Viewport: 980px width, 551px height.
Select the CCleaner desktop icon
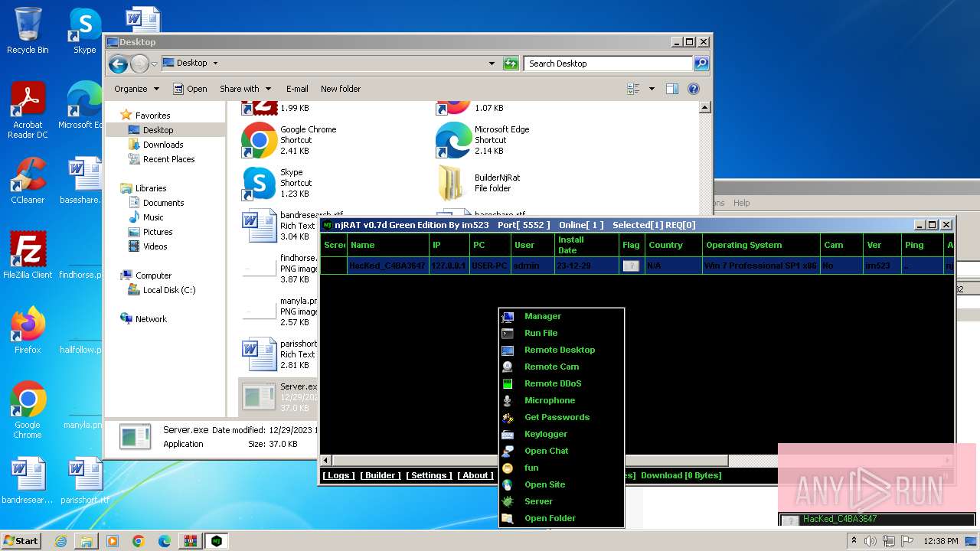(28, 181)
